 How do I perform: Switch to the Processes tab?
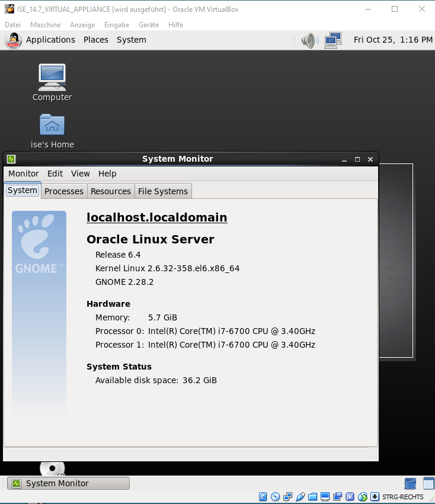pos(64,191)
